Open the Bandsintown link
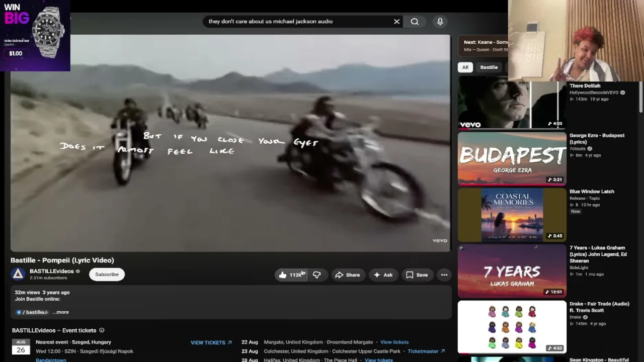644x362 pixels. click(51, 360)
